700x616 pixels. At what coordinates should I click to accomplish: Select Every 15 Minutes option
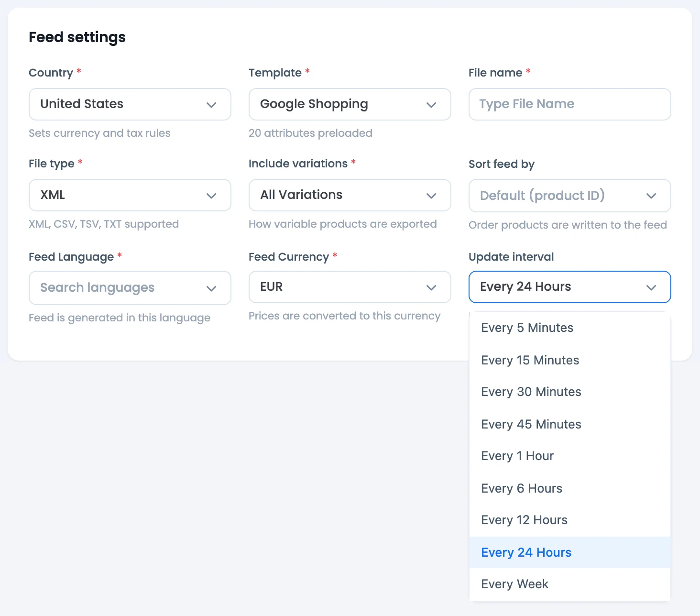click(569, 360)
